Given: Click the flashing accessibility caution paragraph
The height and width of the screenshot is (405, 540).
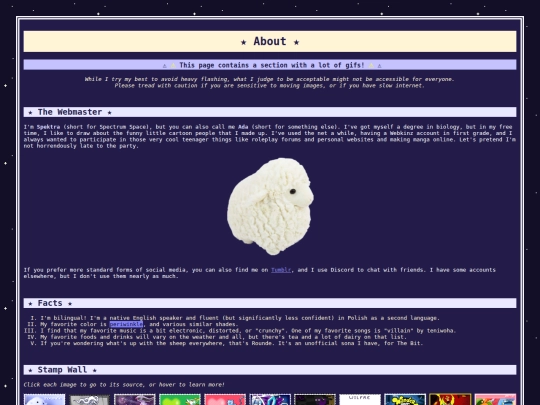Looking at the screenshot, I should 270,82.
